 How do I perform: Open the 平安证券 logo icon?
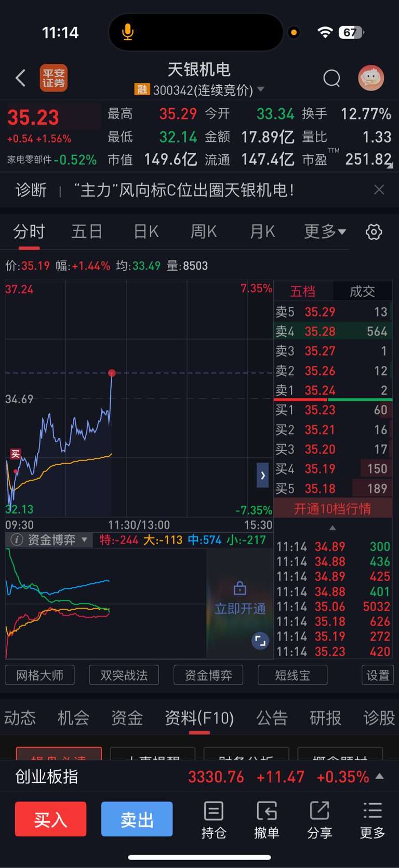[x=54, y=78]
